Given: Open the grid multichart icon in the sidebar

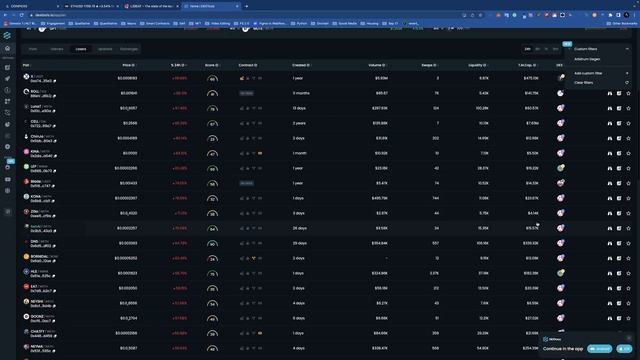Looking at the screenshot, I should (7, 101).
